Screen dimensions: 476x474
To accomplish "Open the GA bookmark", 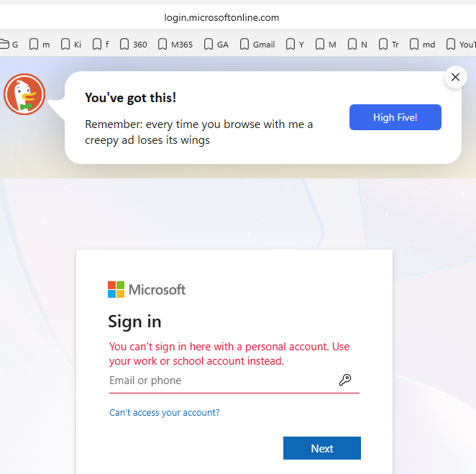I will point(216,45).
